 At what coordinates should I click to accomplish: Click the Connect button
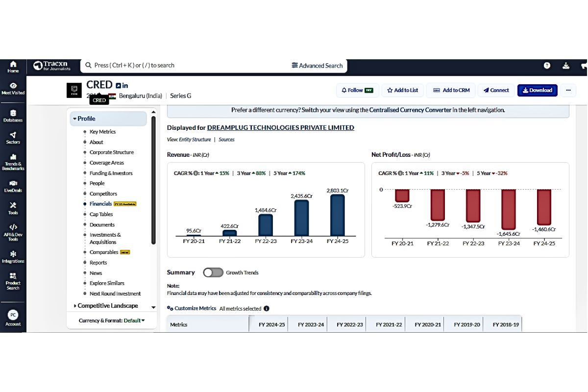click(496, 90)
